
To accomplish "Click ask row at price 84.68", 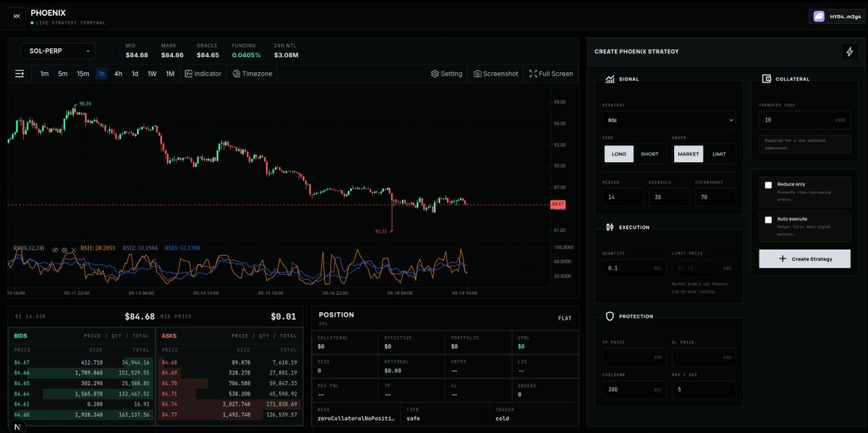I will click(x=229, y=361).
